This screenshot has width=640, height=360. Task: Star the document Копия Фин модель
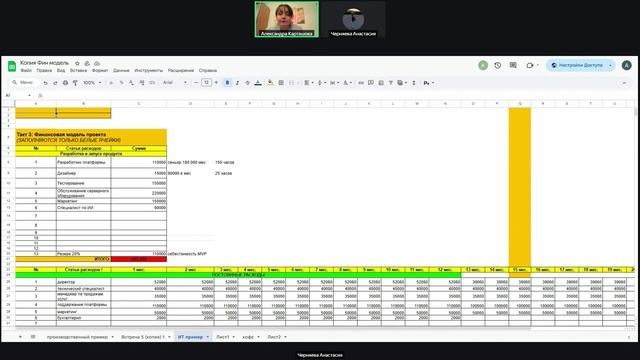tap(77, 63)
